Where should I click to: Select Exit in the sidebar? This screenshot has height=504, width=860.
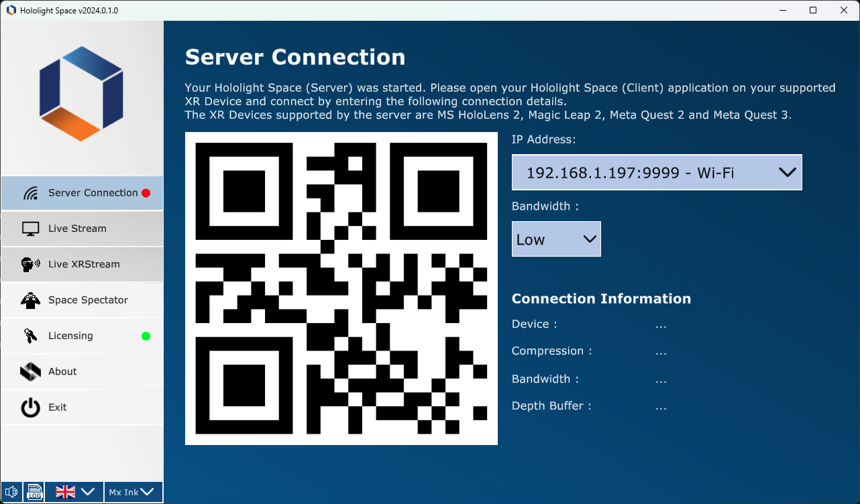pos(82,407)
